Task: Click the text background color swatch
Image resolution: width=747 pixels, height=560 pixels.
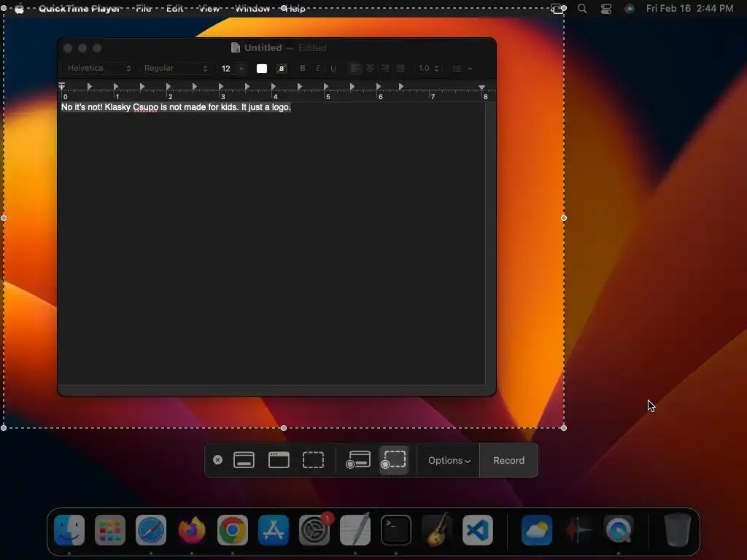Action: (x=282, y=69)
